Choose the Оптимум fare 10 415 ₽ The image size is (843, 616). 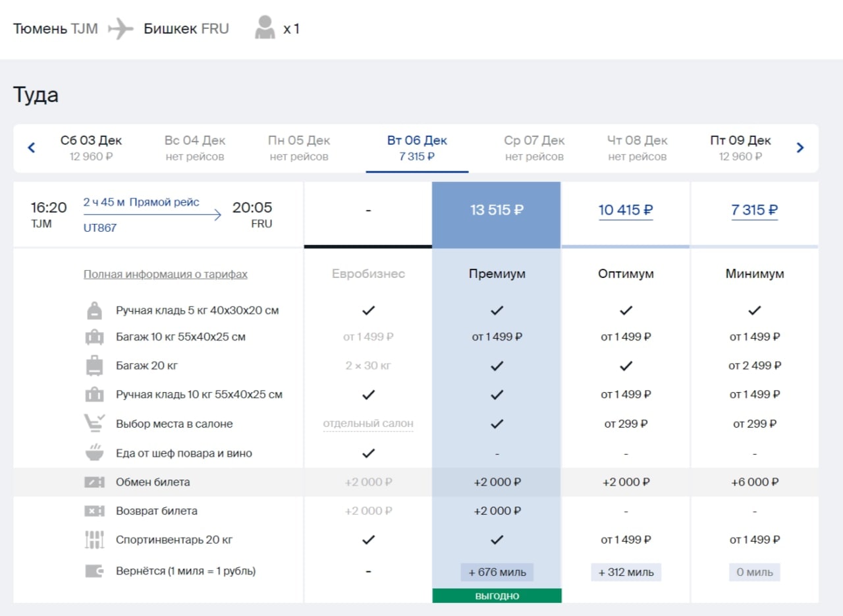pyautogui.click(x=626, y=211)
